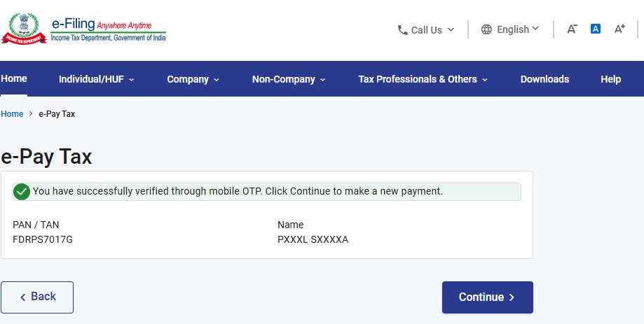This screenshot has height=324, width=644.
Task: Click the Home breadcrumb link
Action: [12, 114]
